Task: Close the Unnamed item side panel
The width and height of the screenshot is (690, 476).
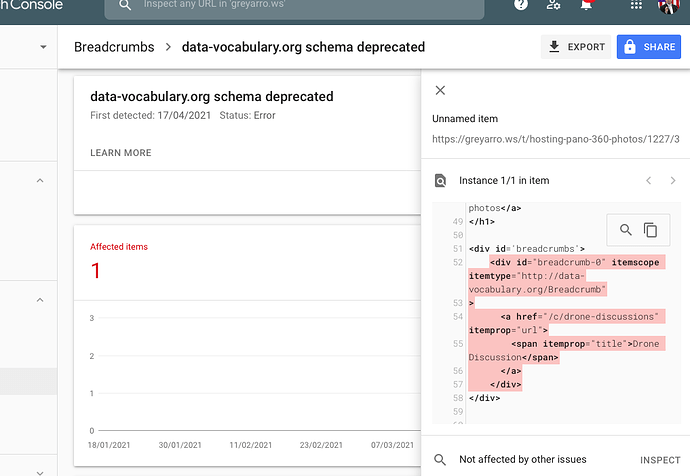Action: (x=440, y=90)
